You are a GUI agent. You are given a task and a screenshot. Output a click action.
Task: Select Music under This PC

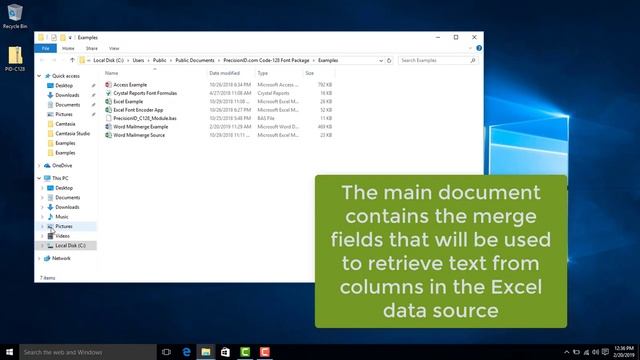coord(62,217)
